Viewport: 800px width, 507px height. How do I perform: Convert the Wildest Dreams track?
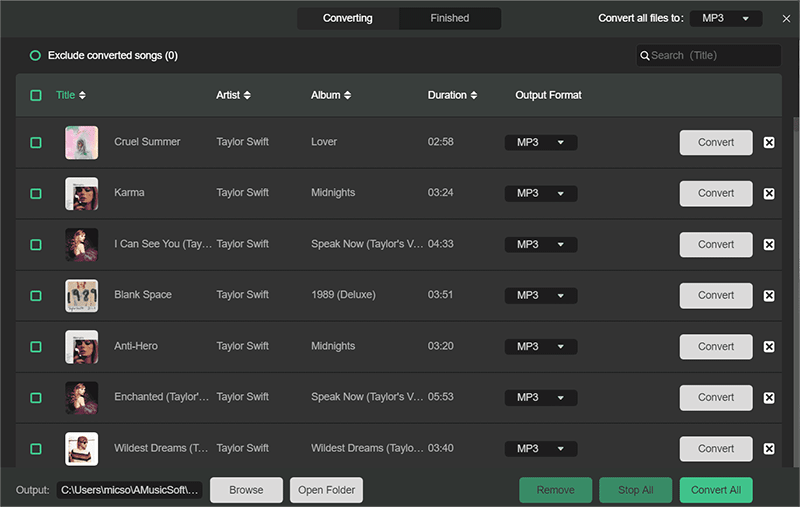[x=716, y=448]
